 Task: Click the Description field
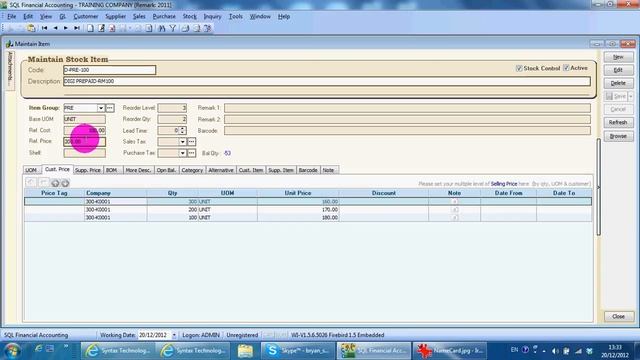pos(327,81)
